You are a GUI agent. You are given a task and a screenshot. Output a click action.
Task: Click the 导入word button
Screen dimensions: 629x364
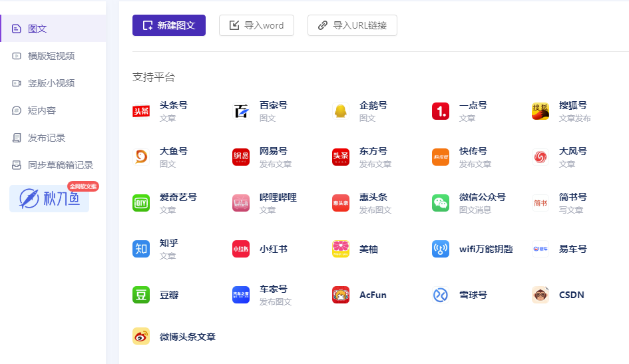click(256, 25)
